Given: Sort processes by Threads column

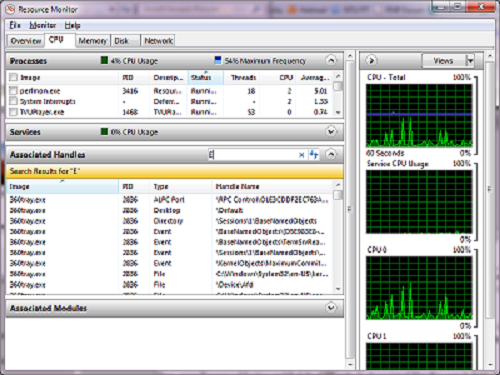Looking at the screenshot, I should (x=241, y=77).
